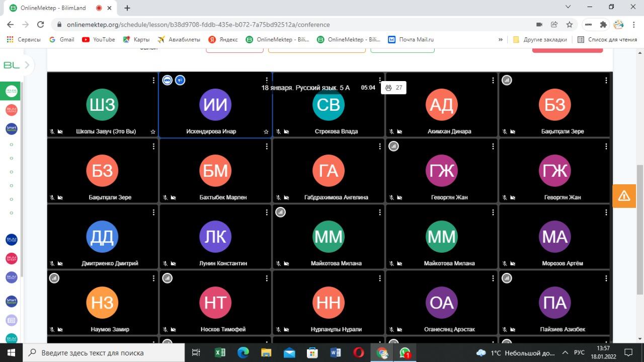Open the Другие закладки bookmarks folder

tap(539, 39)
